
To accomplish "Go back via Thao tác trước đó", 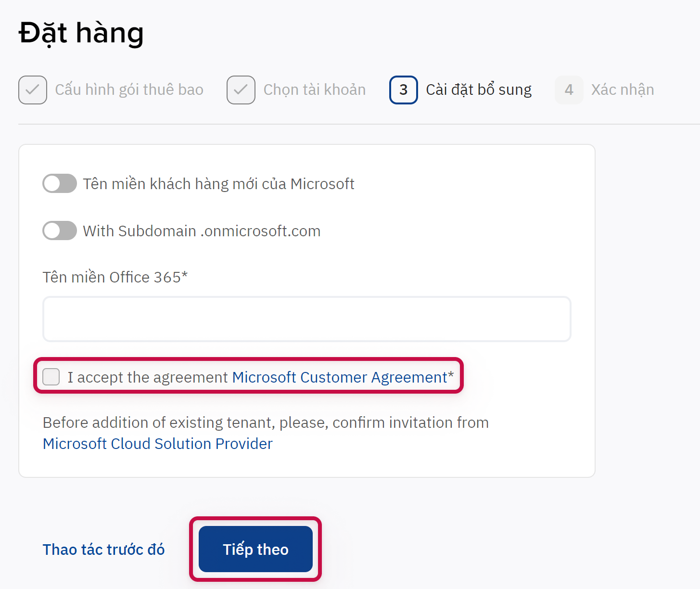I will pyautogui.click(x=103, y=550).
